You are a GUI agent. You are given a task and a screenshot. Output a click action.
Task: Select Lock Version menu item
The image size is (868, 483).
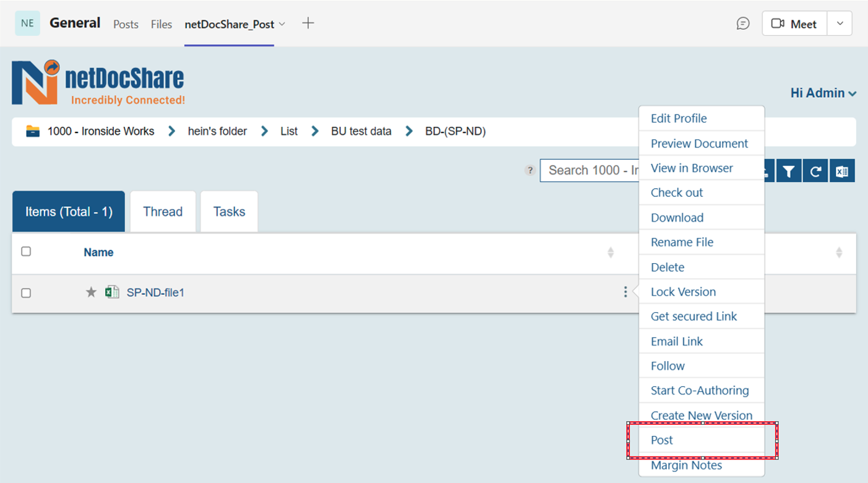click(702, 292)
